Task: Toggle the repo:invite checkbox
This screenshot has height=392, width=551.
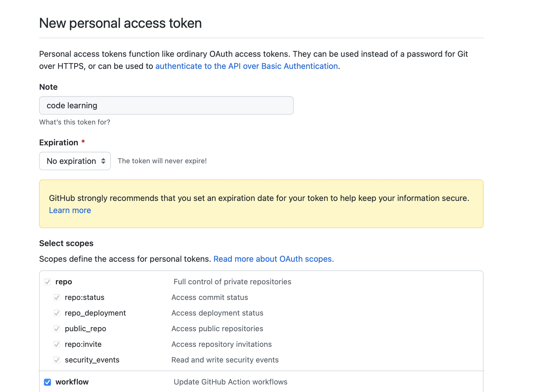Action: tap(57, 344)
